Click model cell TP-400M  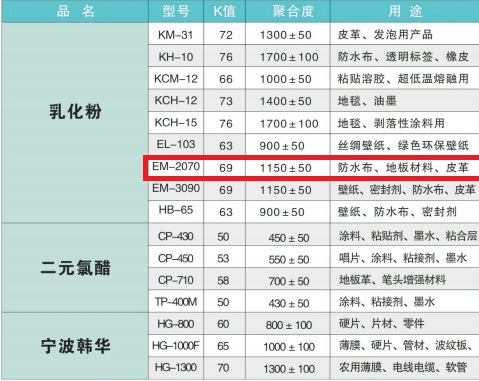[x=176, y=302]
